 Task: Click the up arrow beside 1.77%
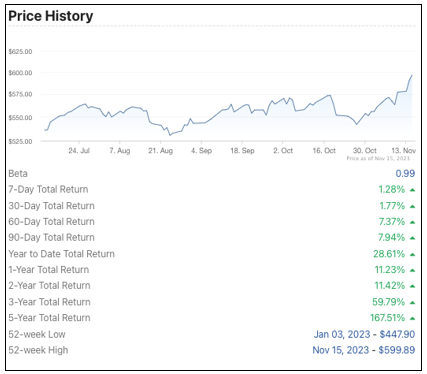pyautogui.click(x=412, y=207)
